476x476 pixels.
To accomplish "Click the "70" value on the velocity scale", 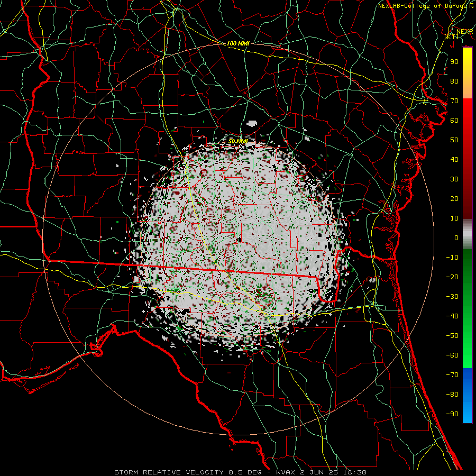I will (454, 101).
